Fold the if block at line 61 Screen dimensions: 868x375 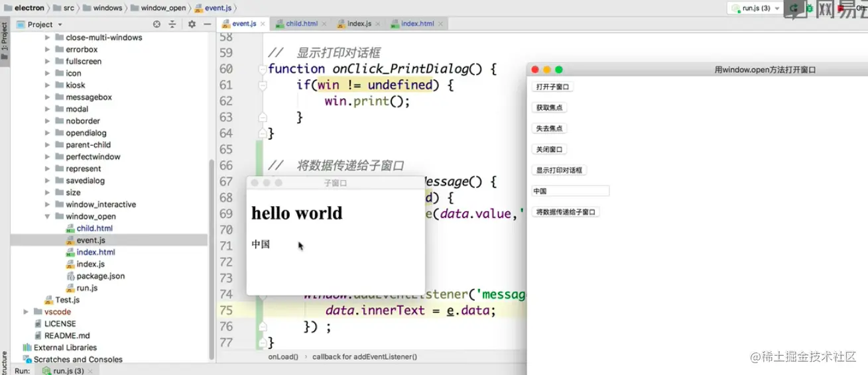[263, 85]
